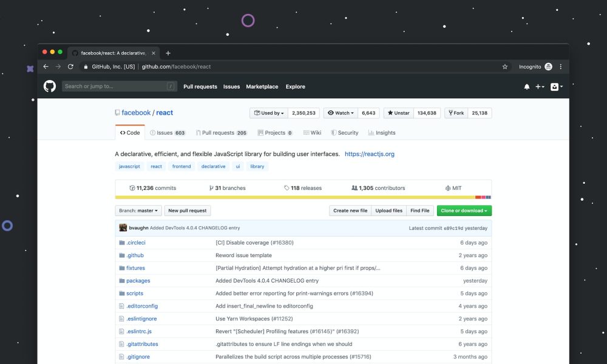
Task: Click the Incognito profile icon
Action: (548, 67)
